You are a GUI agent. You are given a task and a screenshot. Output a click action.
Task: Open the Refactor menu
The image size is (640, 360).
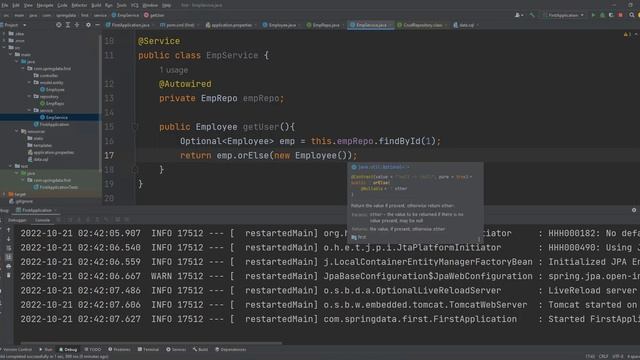point(79,5)
